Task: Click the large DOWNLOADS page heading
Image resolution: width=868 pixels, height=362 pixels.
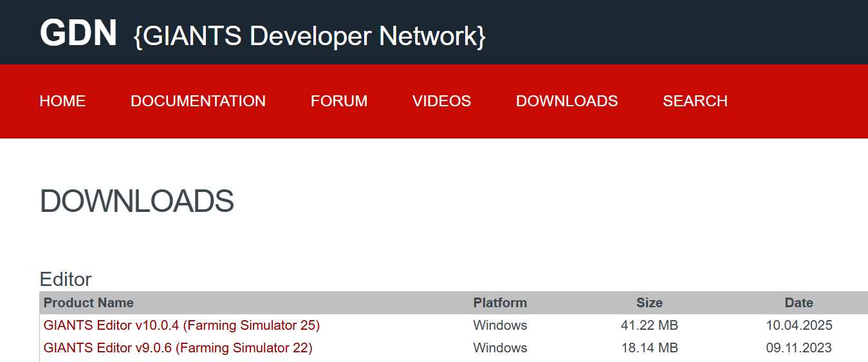Action: coord(136,202)
